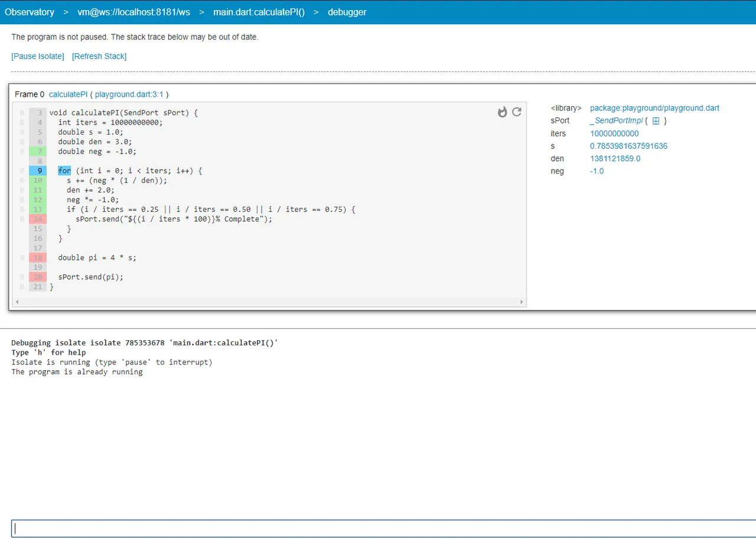Viewport: 756px width, 539px height.
Task: Click the highlighted 'for' keyword
Action: 64,171
